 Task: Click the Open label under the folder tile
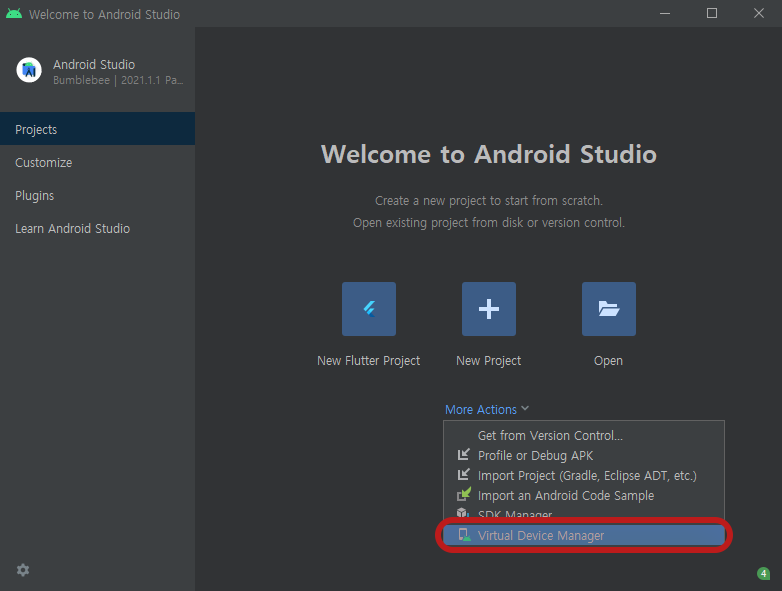(x=608, y=361)
